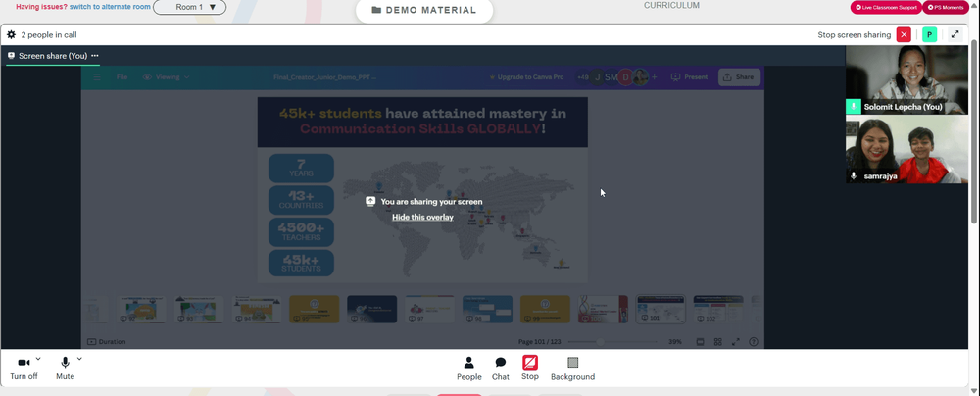Click the green P participant badge
The image size is (980, 396).
929,35
